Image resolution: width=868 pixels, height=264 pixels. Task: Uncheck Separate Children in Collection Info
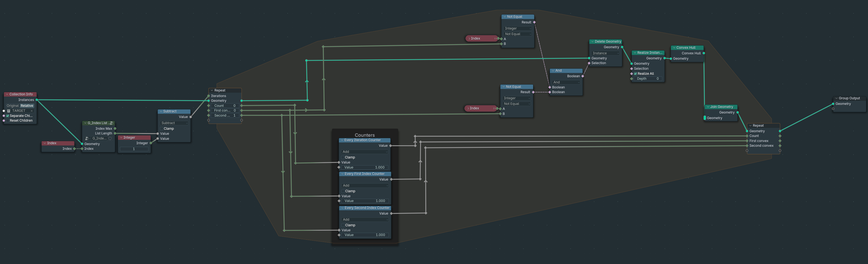(x=8, y=116)
